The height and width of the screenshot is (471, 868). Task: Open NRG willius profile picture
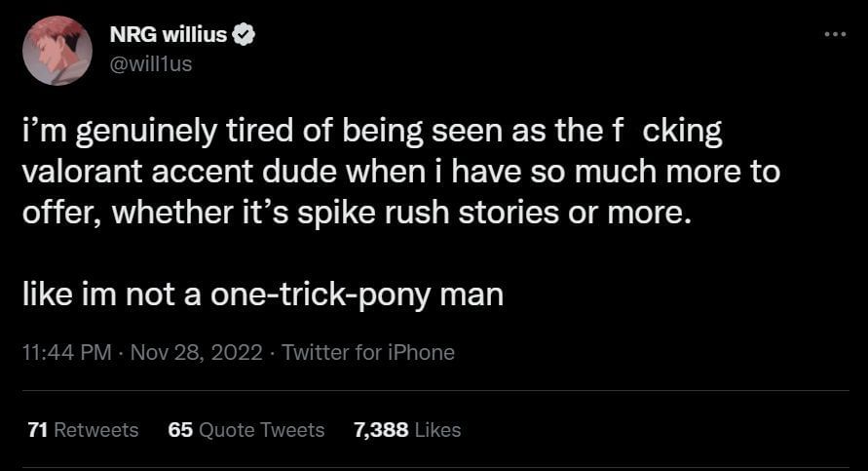tap(57, 50)
